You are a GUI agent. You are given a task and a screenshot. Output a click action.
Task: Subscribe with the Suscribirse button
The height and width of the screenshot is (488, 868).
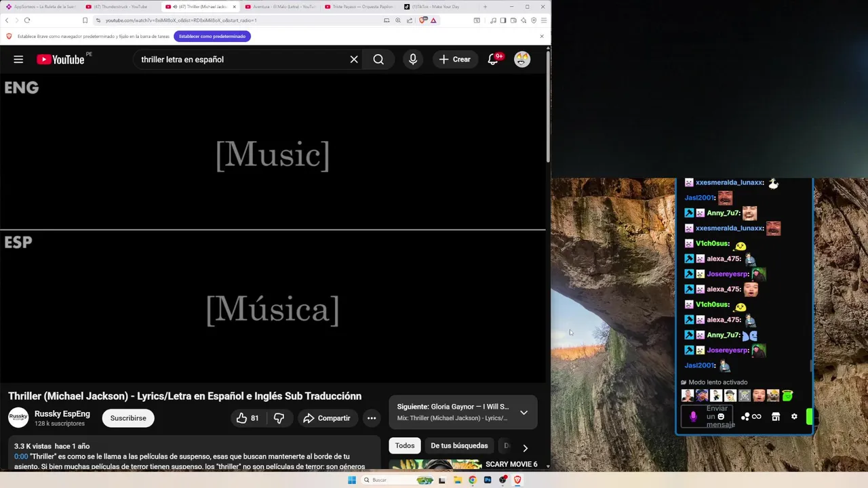tap(128, 418)
